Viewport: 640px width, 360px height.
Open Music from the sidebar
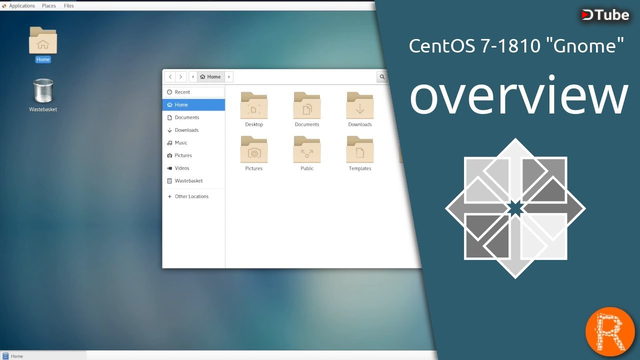point(193,143)
